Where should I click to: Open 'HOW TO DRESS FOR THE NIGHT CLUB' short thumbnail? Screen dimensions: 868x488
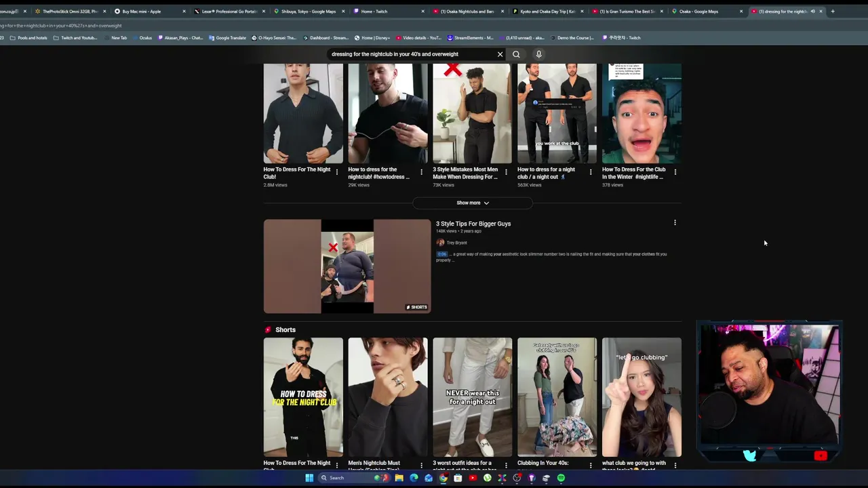[x=303, y=397]
